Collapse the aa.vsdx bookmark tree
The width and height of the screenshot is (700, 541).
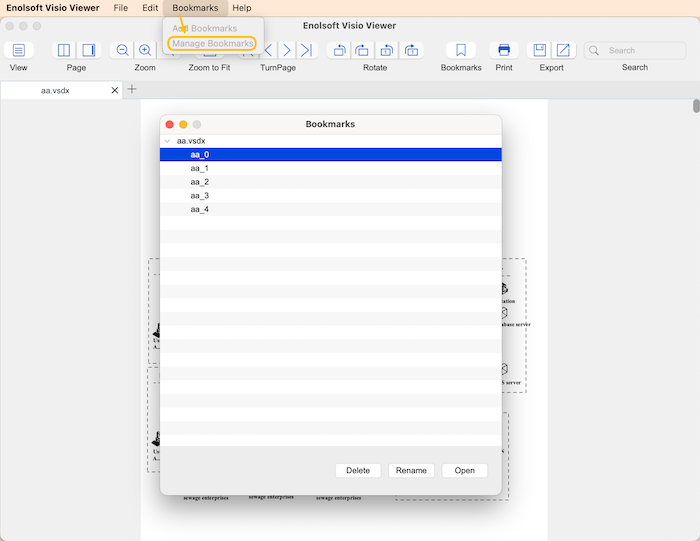(x=167, y=141)
